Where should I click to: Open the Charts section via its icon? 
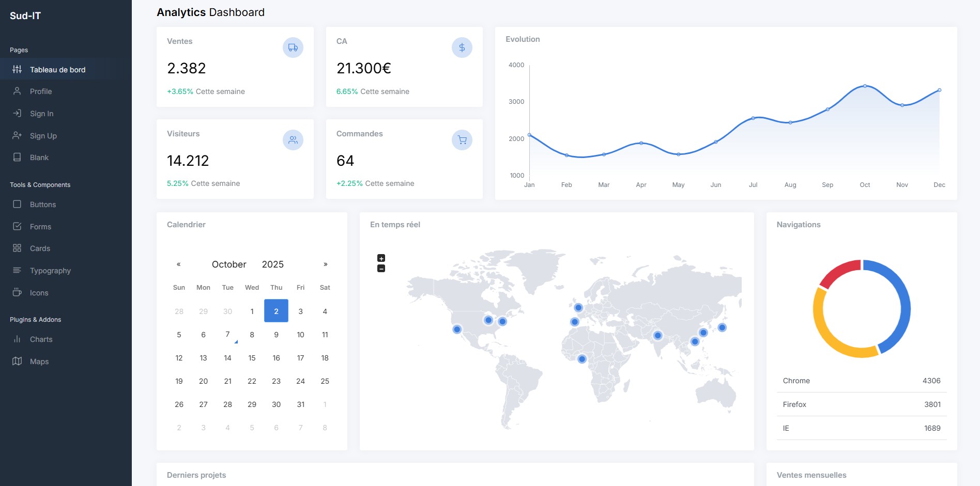pos(17,339)
